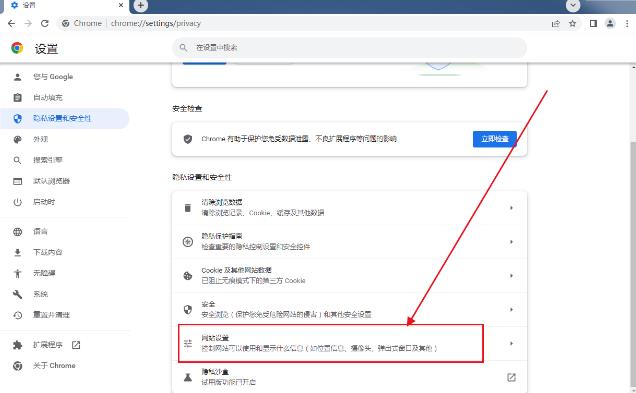Open 默认浏览器 sidebar section
The height and width of the screenshot is (393, 636).
(x=65, y=181)
